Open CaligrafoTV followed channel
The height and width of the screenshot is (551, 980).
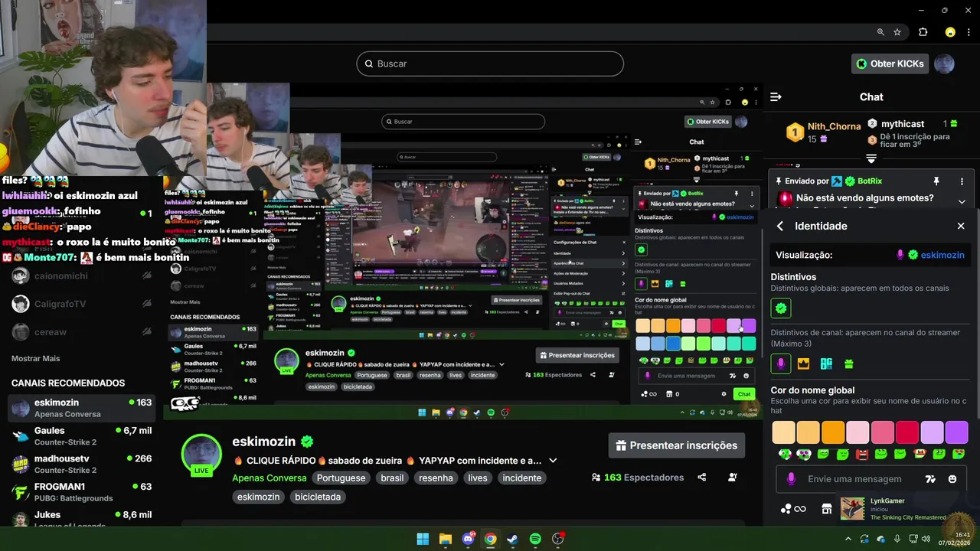click(x=81, y=305)
